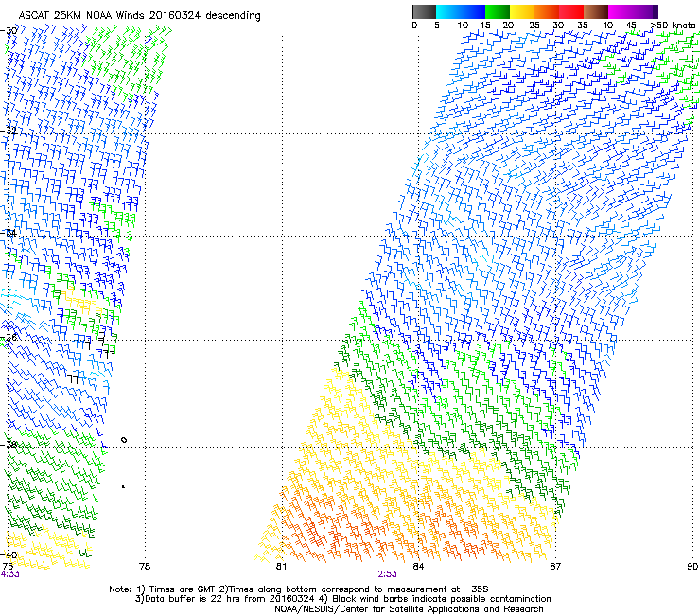Click the purple swath time '2:53'

387,574
